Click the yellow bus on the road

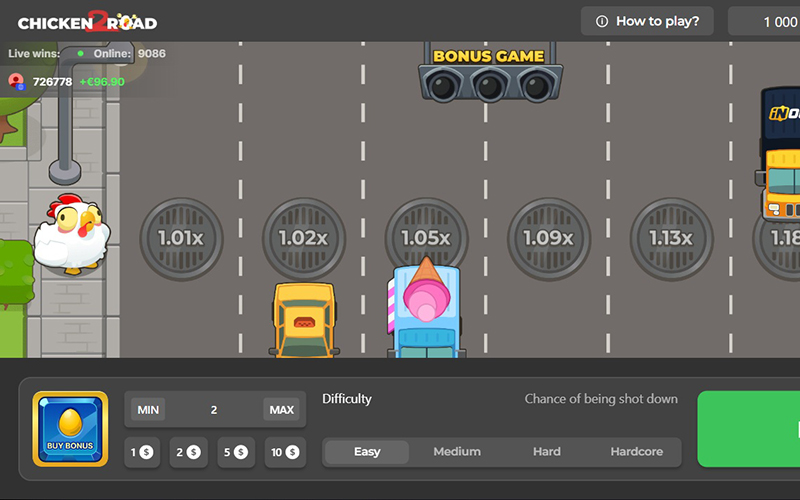coord(780,154)
